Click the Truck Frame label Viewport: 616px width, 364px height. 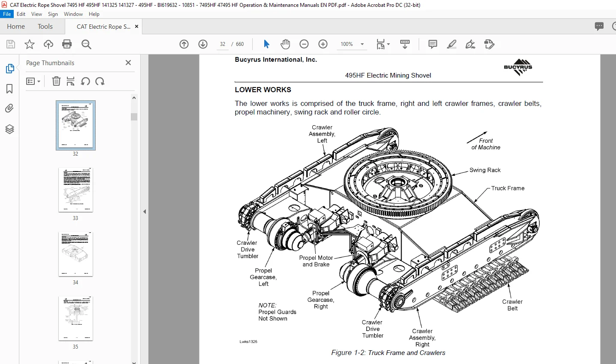(508, 188)
